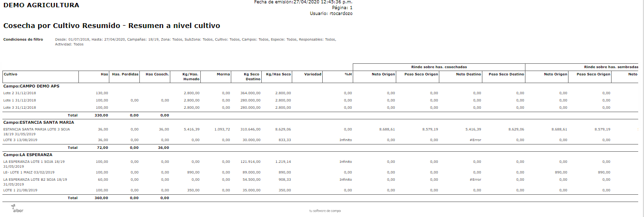Click the Infinito value in the LOTE 3 13/08/2019 row
Screen dimensions: 644x217
tap(346, 140)
